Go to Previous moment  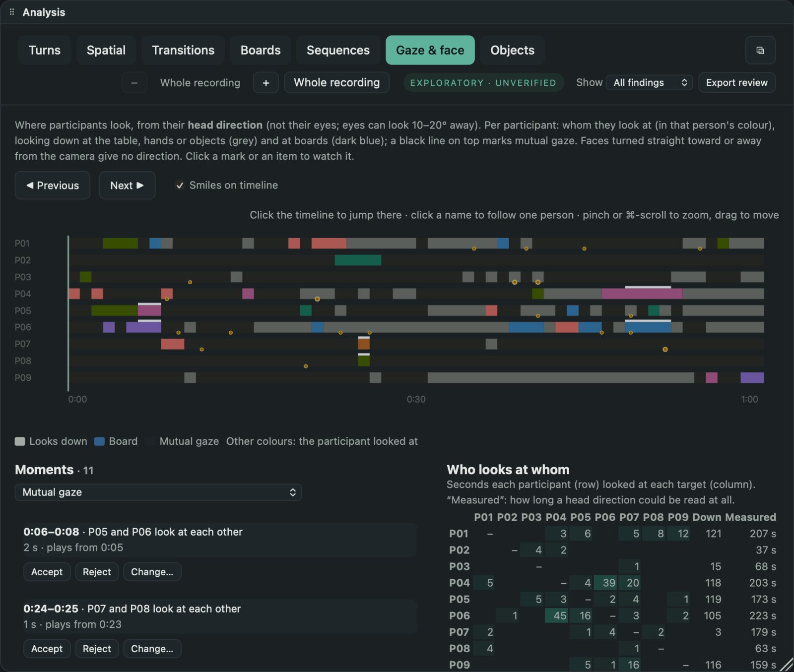tap(53, 185)
